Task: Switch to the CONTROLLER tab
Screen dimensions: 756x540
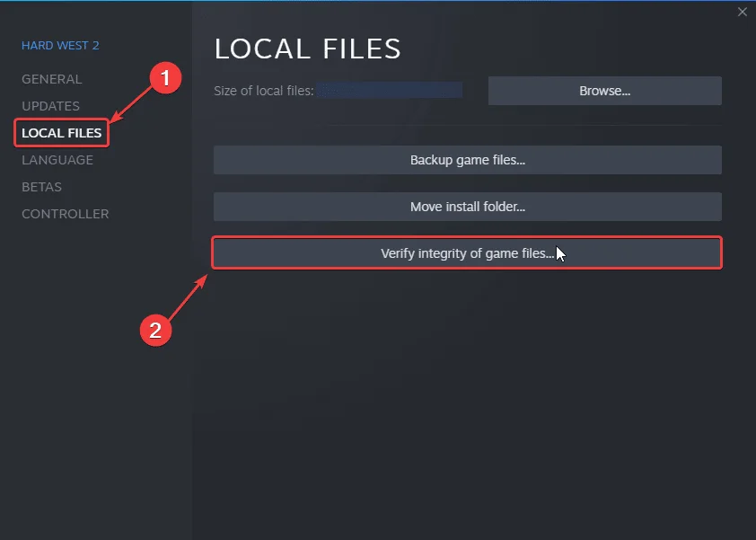Action: (x=65, y=214)
